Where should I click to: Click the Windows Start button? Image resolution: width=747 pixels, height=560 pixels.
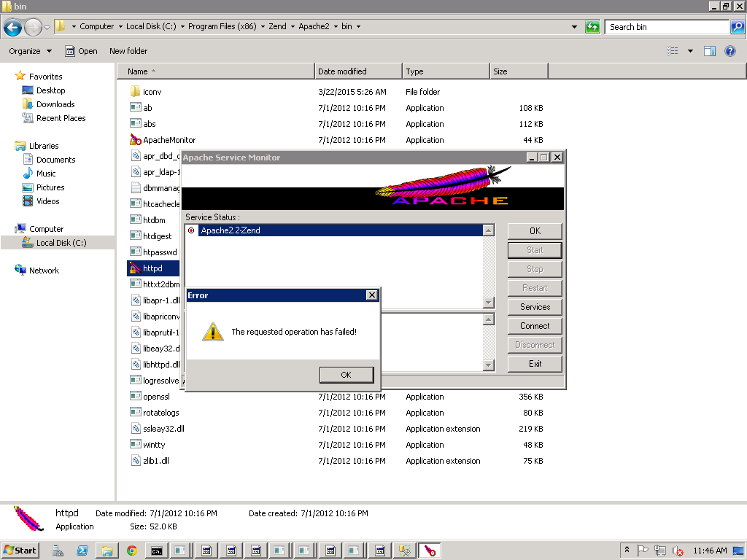point(20,551)
